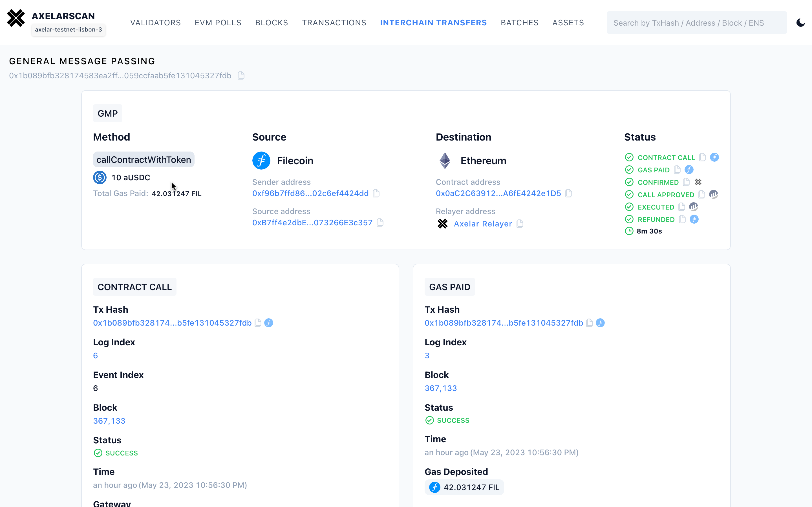This screenshot has width=812, height=507.
Task: Copy the full GMP transaction hash at top
Action: [241, 76]
